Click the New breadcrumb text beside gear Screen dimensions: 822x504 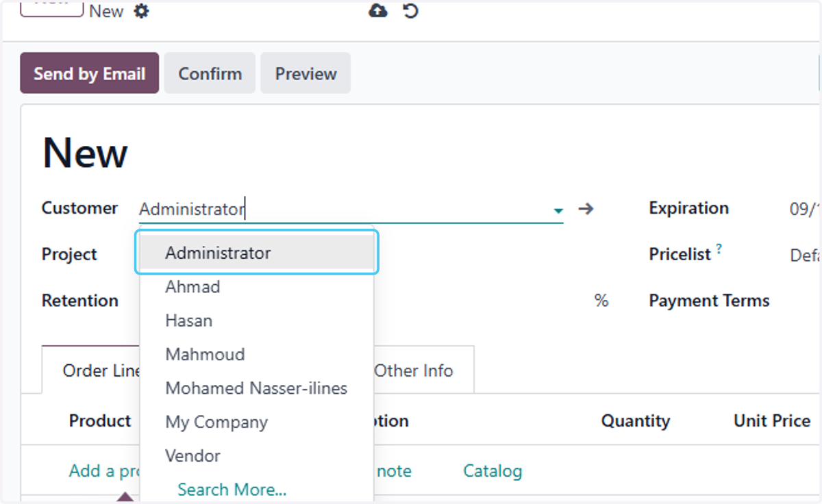pos(106,11)
